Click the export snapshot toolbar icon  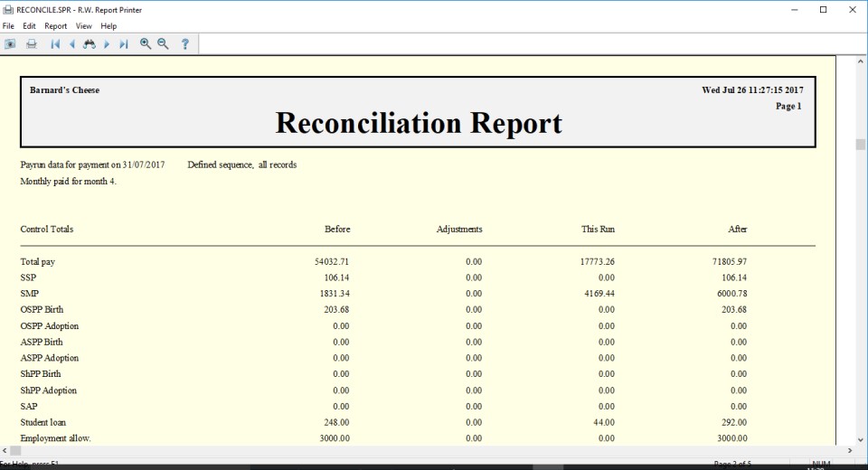tap(11, 43)
